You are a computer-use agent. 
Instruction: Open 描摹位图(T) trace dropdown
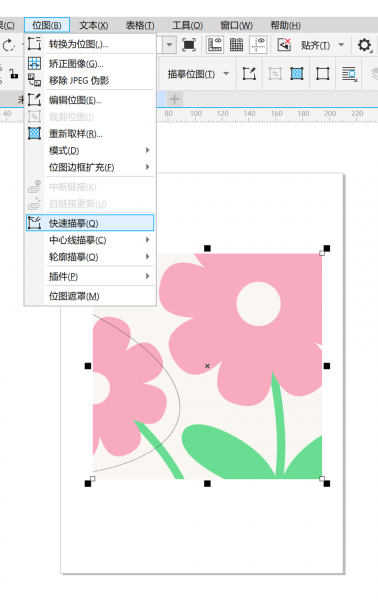(x=198, y=74)
